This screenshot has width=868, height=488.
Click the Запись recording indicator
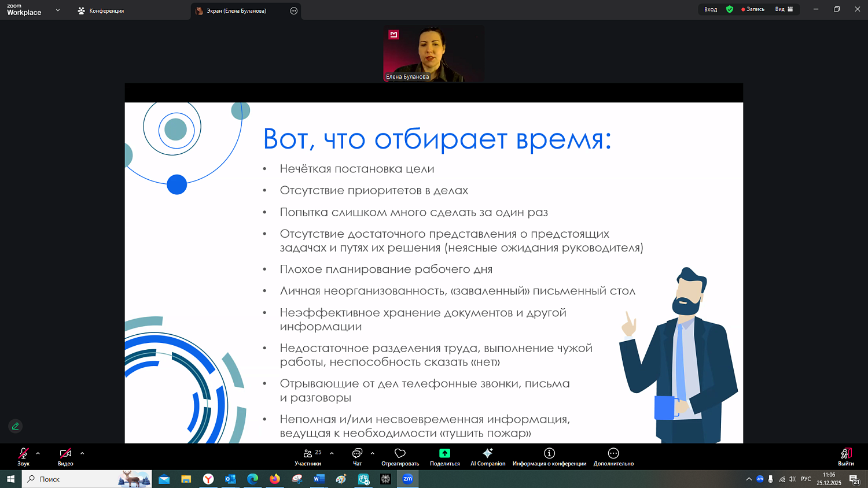(753, 9)
